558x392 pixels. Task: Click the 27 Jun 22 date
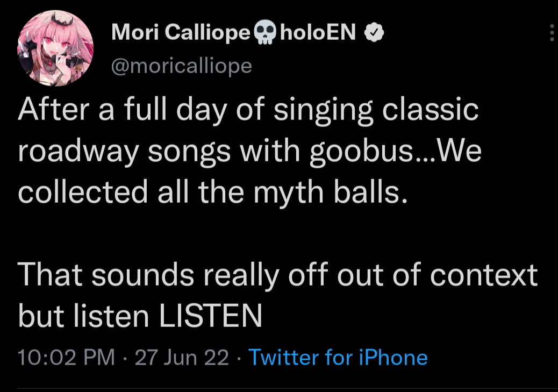pos(182,357)
